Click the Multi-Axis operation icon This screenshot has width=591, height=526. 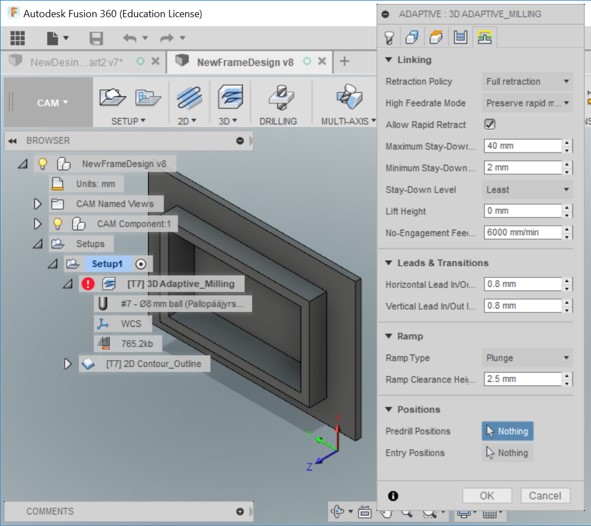[349, 97]
